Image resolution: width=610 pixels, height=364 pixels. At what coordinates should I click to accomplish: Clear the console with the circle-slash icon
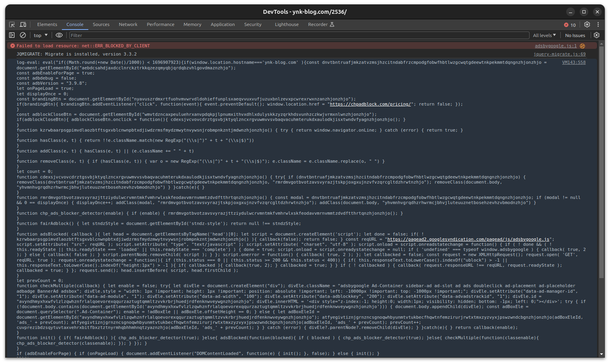click(22, 35)
